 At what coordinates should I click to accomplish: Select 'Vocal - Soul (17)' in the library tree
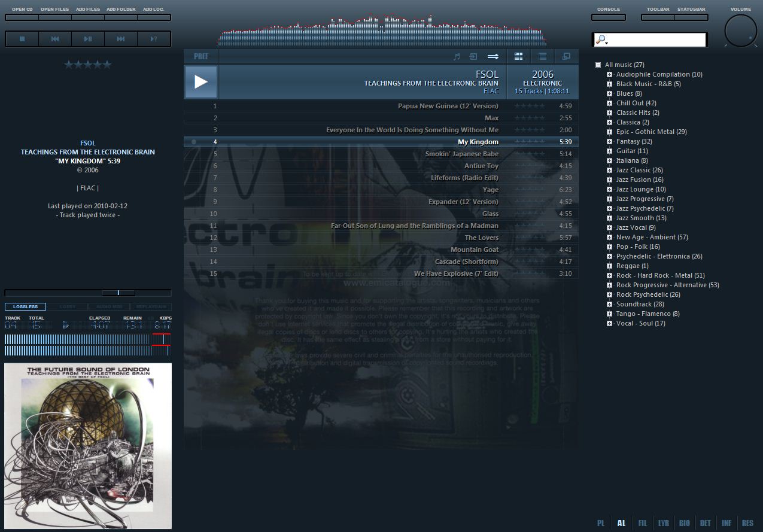[640, 323]
